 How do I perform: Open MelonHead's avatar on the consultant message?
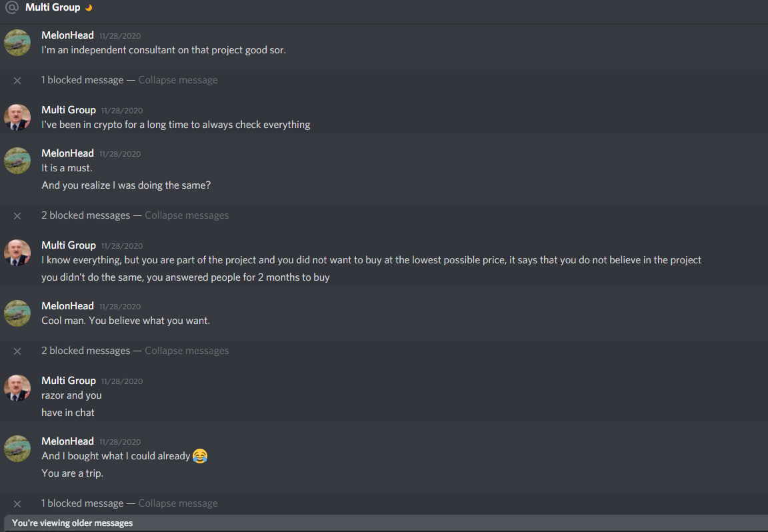click(17, 43)
